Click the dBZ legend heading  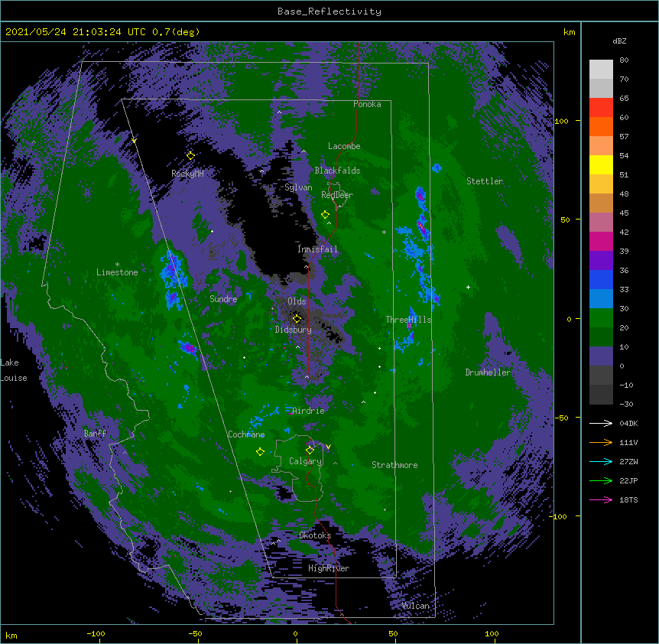619,41
